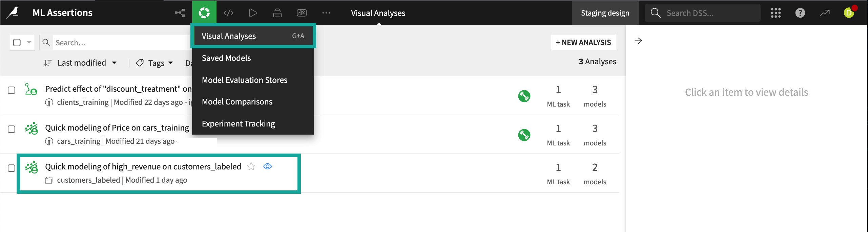Screen dimensions: 868x232
Task: Click inside the Search DSS field
Action: tap(708, 13)
